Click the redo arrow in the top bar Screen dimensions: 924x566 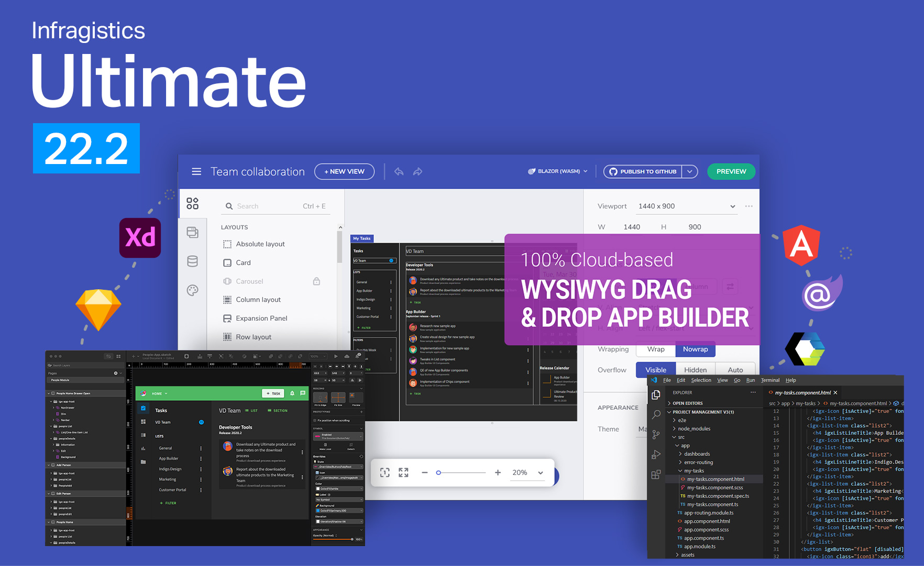coord(417,172)
